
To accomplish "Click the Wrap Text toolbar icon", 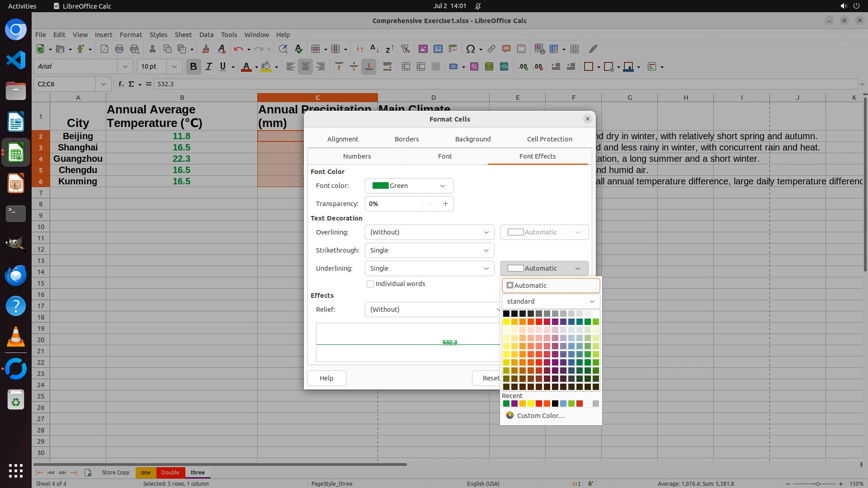I will point(387,66).
